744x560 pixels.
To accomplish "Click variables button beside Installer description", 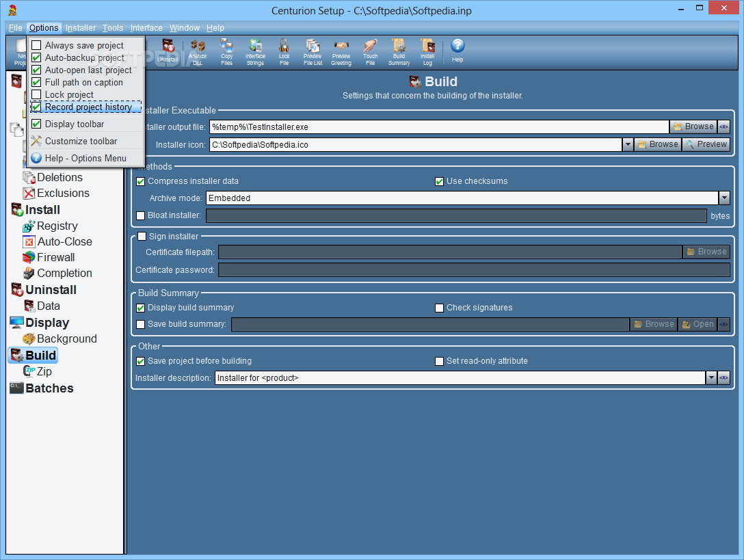I will coord(723,377).
